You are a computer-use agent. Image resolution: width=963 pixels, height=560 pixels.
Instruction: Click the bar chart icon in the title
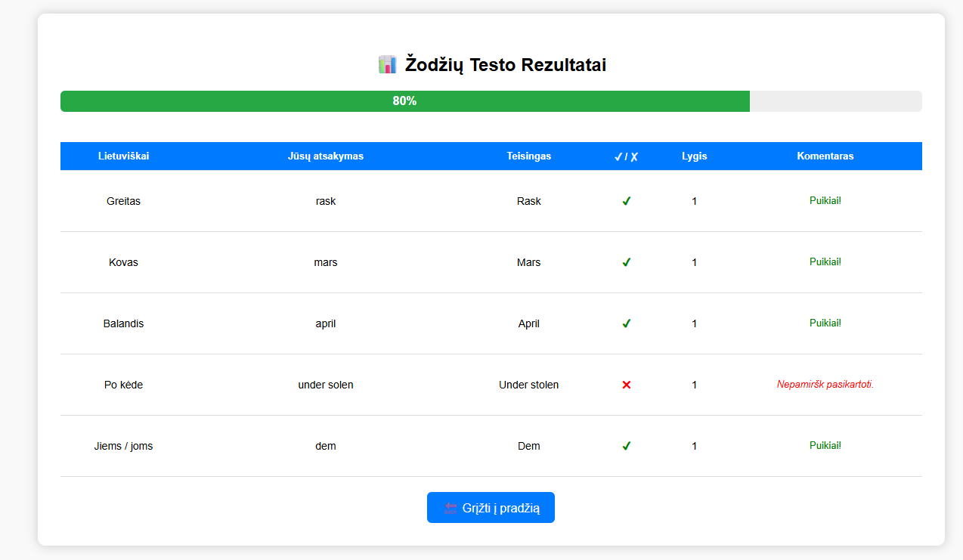pos(387,65)
